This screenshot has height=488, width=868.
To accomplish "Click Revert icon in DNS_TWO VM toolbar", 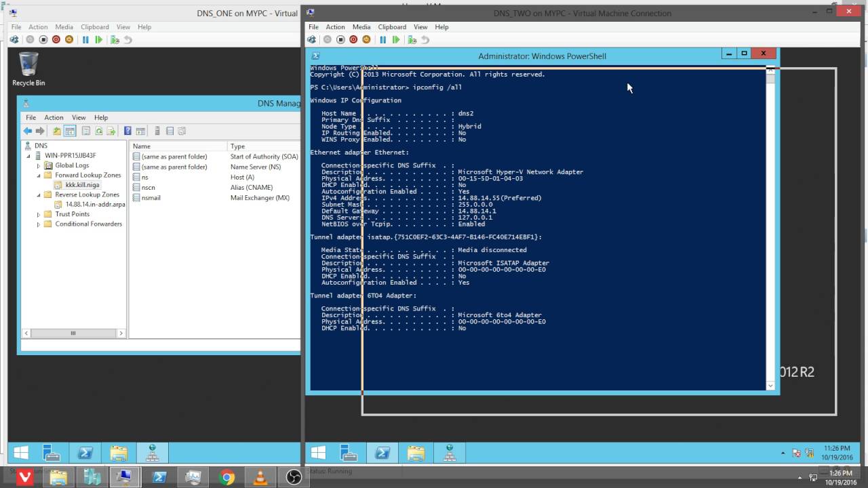I will click(x=425, y=40).
